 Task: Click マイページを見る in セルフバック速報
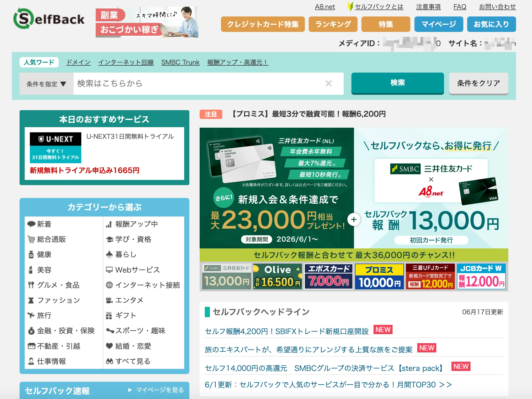point(156,390)
